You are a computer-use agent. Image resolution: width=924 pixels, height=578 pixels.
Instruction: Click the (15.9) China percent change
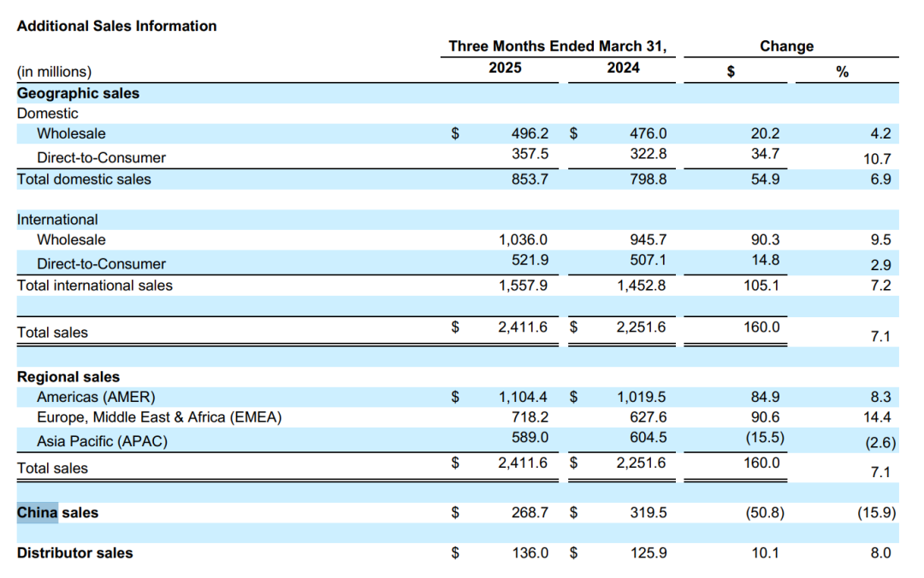point(875,513)
